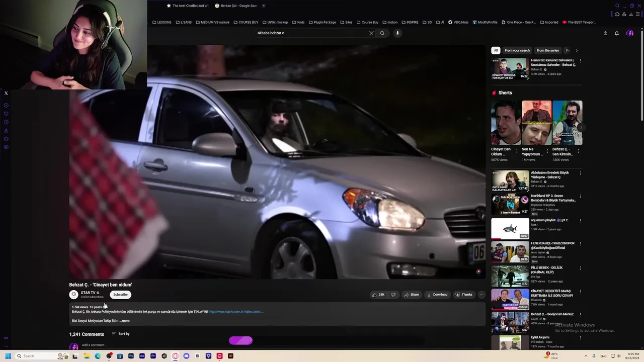Subscribe to the STAR TV channel
The image size is (644, 362).
[120, 295]
